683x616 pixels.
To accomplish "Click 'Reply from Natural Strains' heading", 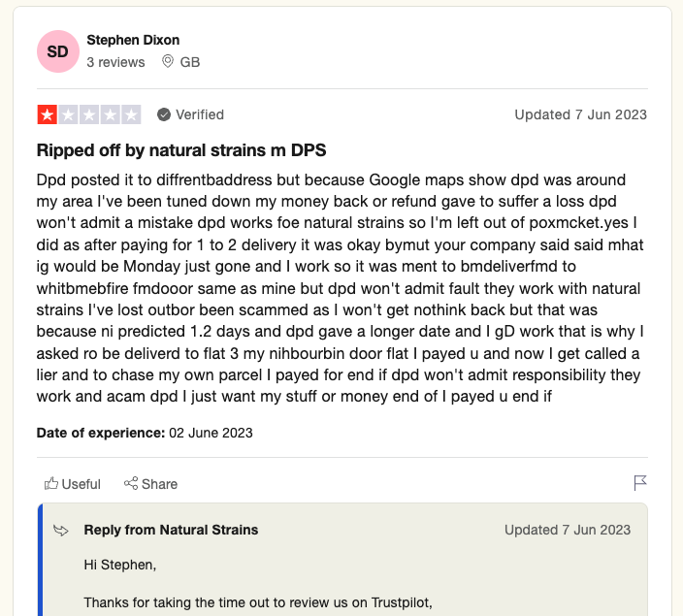I will [171, 530].
